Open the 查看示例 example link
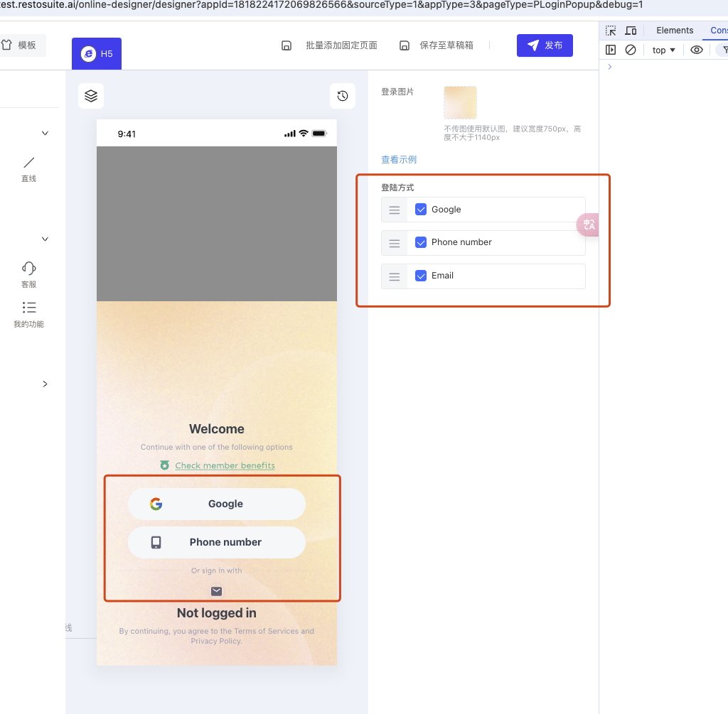Viewport: 728px width, 714px height. point(399,160)
